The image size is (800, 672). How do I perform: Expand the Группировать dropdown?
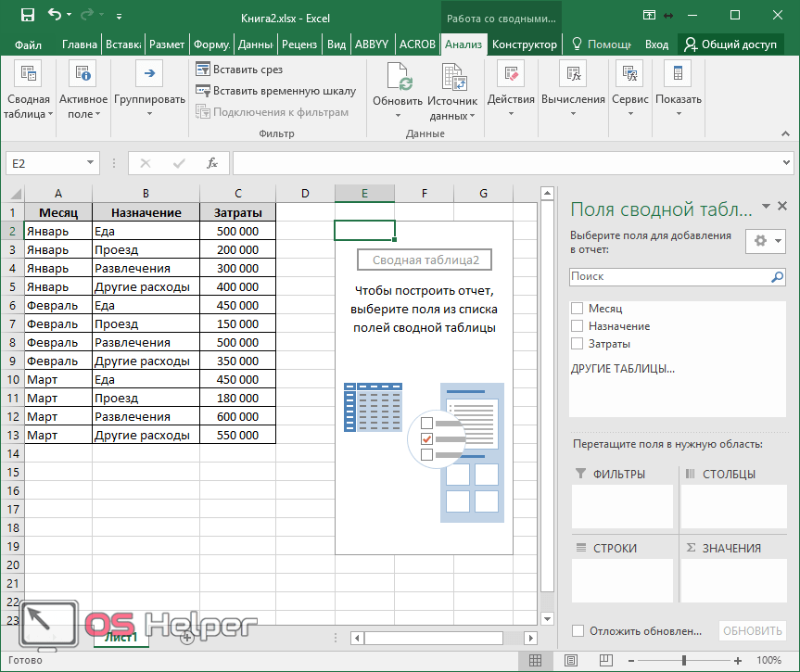click(x=149, y=114)
